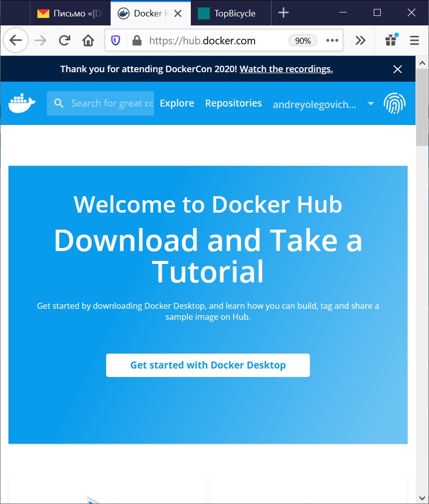Open the Explore menu item
Screen dimensions: 429x504
[177, 103]
